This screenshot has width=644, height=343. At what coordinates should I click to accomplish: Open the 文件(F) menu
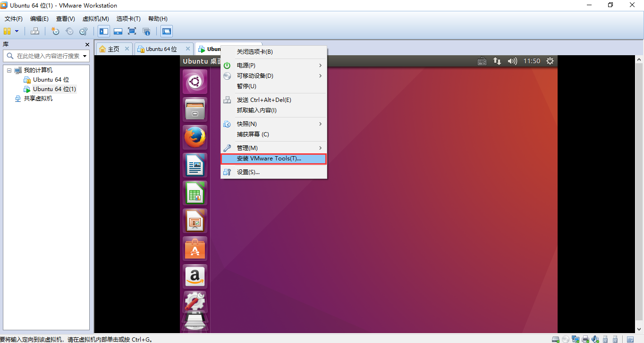point(14,19)
